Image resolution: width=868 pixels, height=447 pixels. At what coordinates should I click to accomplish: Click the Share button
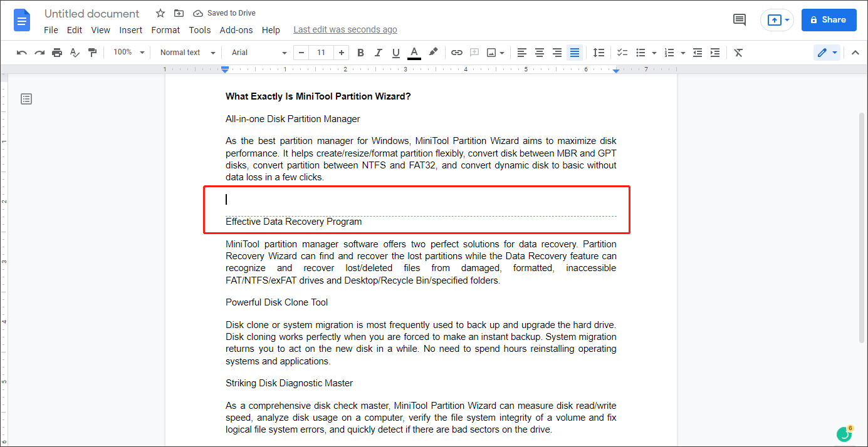click(829, 20)
